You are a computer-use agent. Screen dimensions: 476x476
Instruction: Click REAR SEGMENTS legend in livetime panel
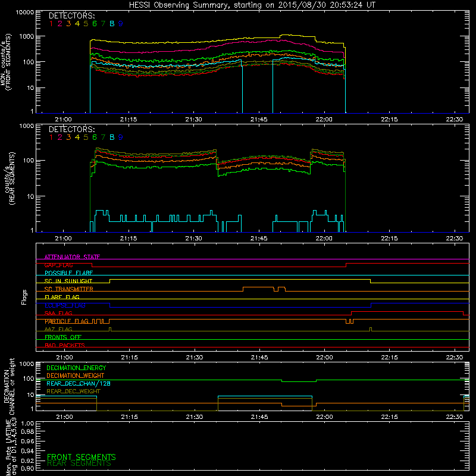[79, 464]
